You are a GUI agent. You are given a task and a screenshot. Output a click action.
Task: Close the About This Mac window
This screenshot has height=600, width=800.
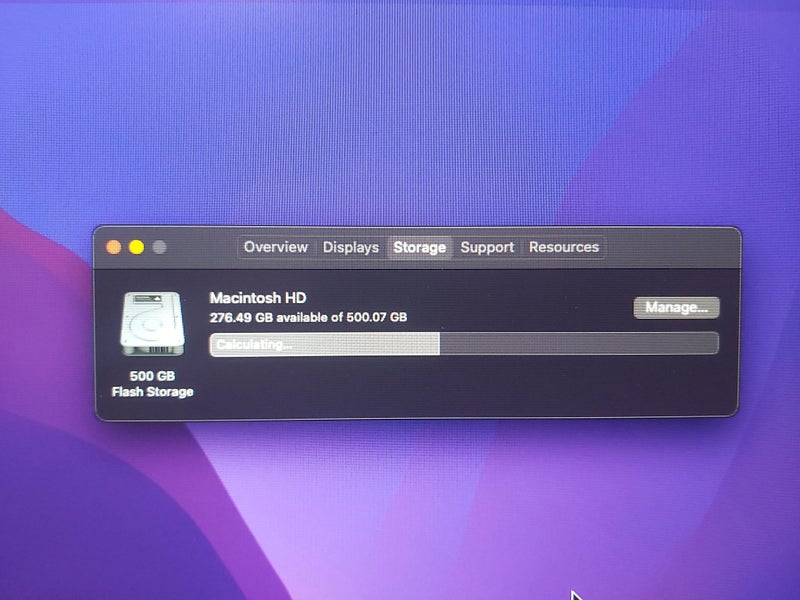(114, 247)
